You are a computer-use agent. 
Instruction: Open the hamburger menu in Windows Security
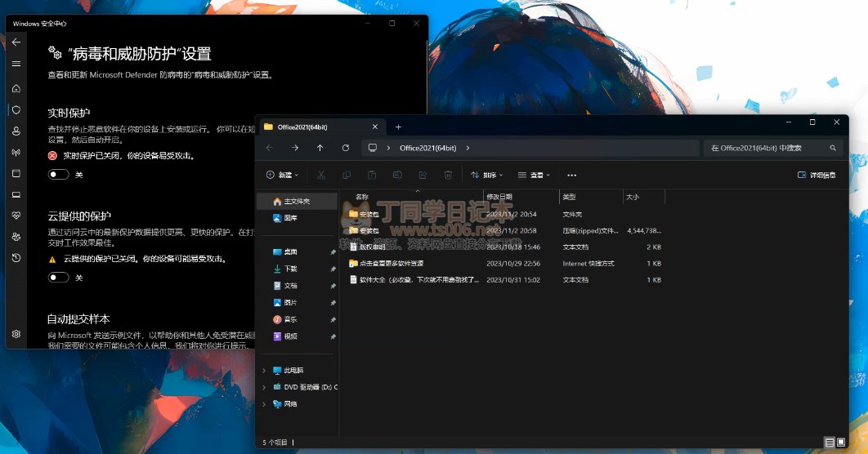pos(16,64)
